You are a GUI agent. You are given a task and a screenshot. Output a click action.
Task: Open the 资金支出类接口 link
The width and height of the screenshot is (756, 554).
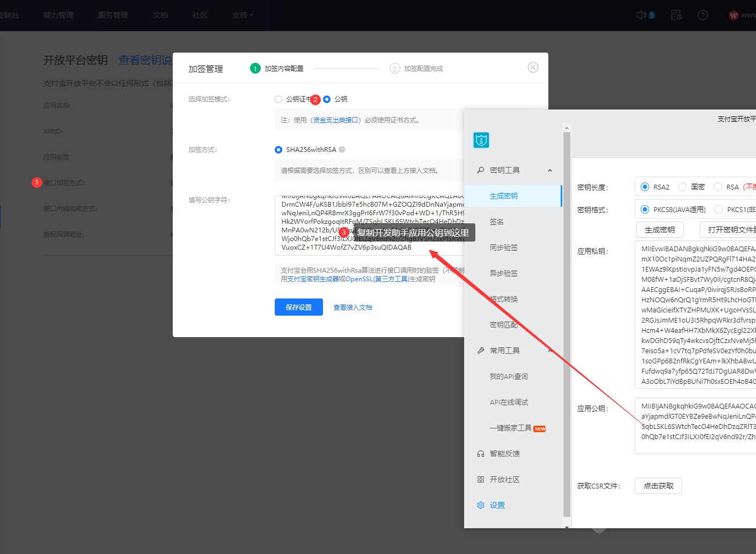tap(335, 120)
